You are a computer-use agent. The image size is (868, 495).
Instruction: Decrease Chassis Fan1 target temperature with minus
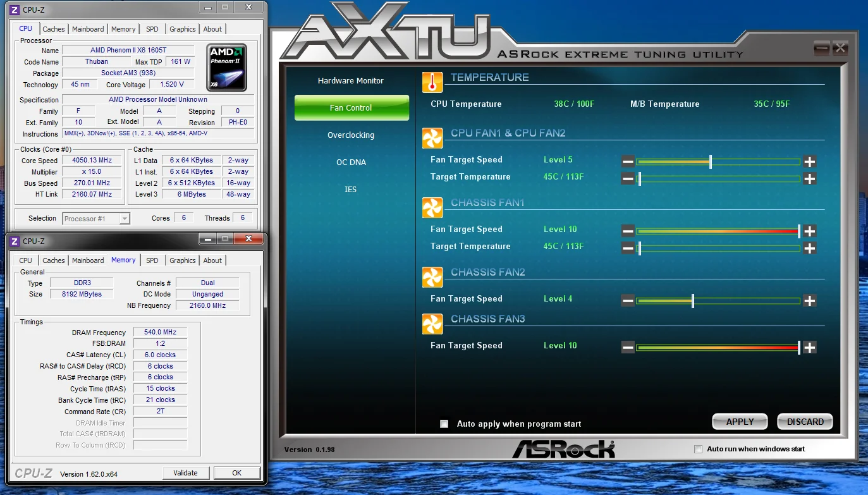(628, 248)
